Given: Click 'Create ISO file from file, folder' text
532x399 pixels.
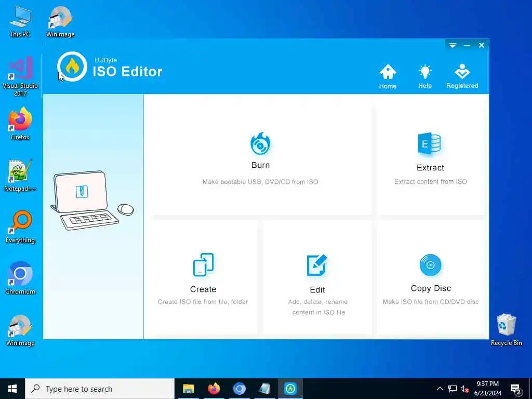Looking at the screenshot, I should (x=203, y=302).
